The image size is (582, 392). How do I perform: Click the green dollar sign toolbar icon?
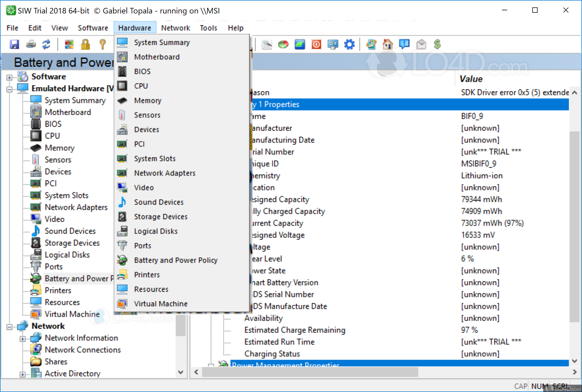[437, 44]
